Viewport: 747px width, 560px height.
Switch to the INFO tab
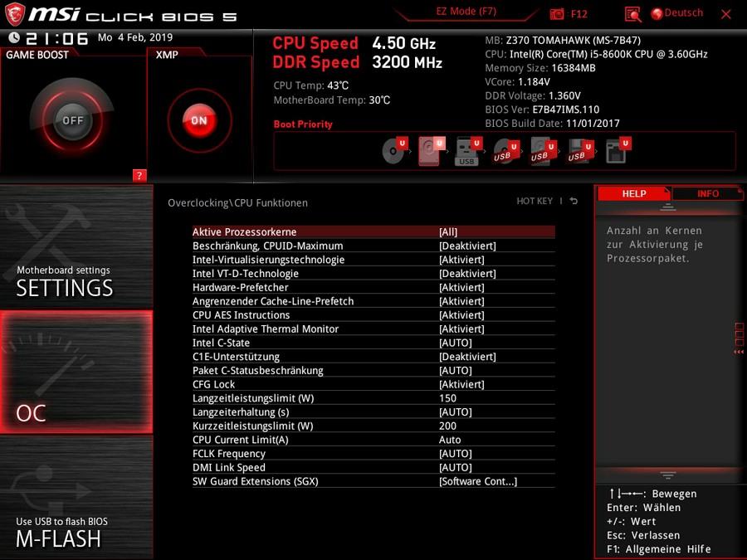click(x=707, y=194)
